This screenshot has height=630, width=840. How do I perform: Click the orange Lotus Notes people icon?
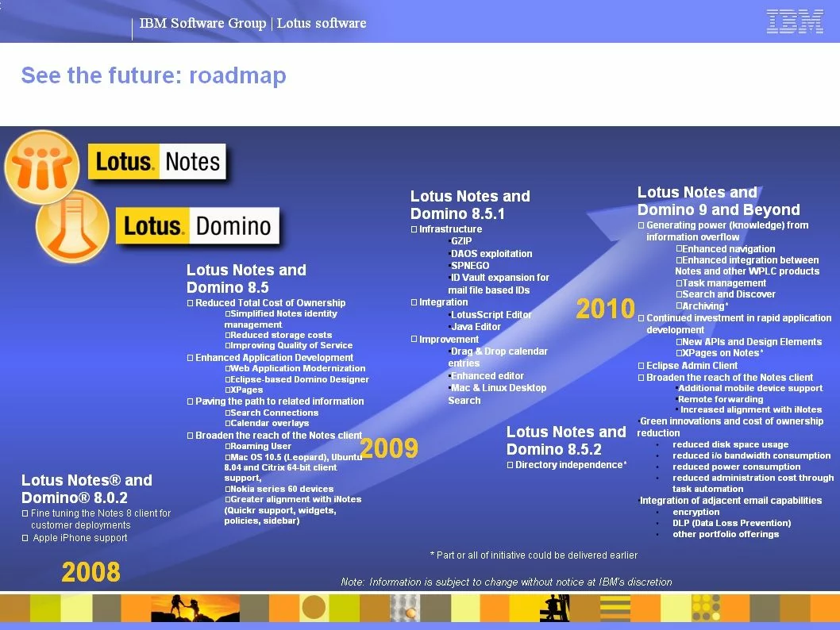click(x=42, y=167)
